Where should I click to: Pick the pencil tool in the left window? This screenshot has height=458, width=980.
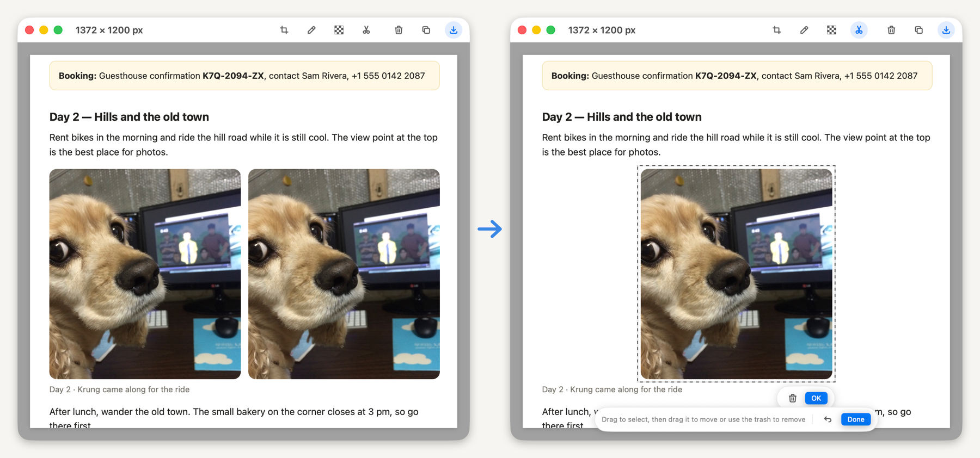tap(311, 30)
